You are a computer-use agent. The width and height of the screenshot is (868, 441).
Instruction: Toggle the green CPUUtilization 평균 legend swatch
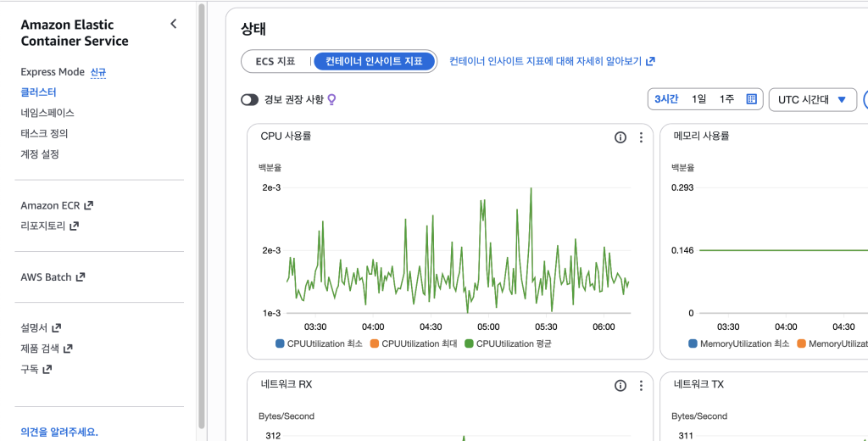coord(469,343)
